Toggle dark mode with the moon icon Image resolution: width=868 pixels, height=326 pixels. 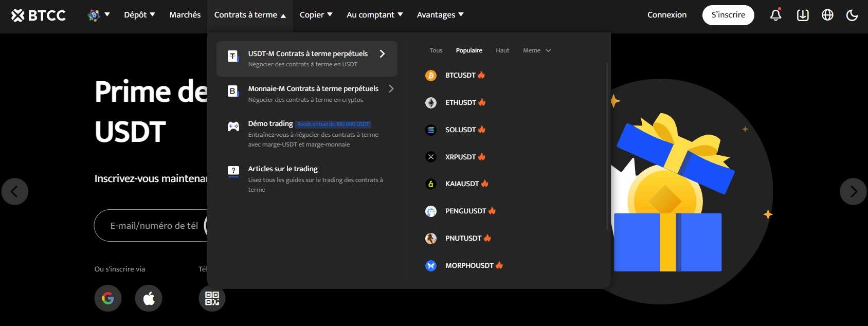pyautogui.click(x=852, y=15)
